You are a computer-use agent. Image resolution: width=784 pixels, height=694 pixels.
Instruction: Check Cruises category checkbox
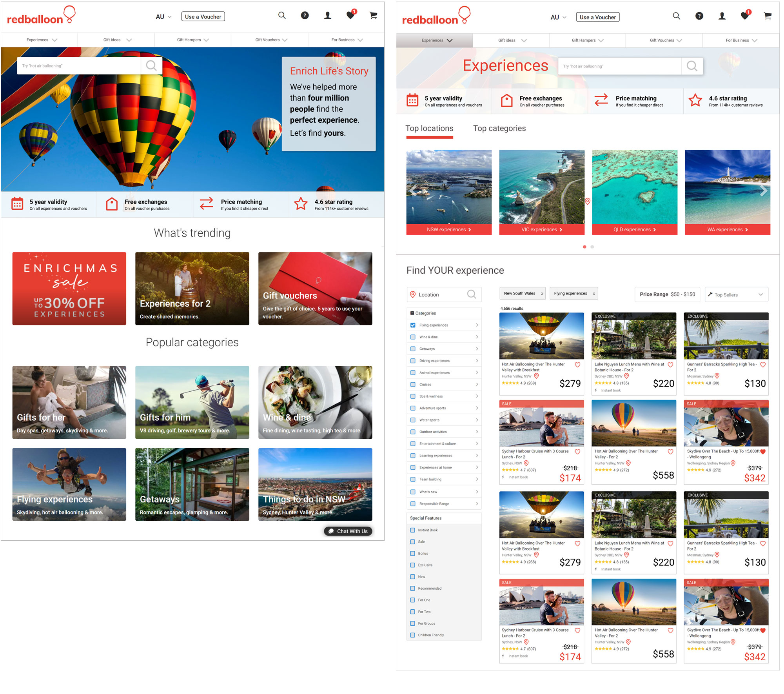413,384
